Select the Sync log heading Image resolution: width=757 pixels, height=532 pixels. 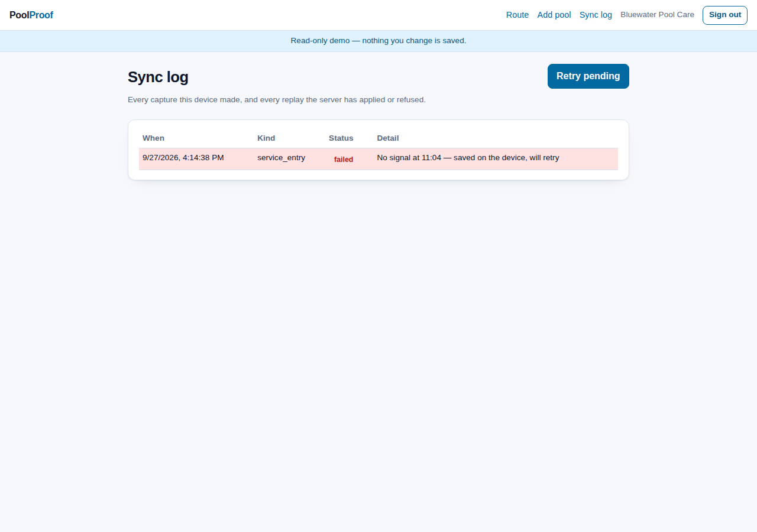pos(158,77)
